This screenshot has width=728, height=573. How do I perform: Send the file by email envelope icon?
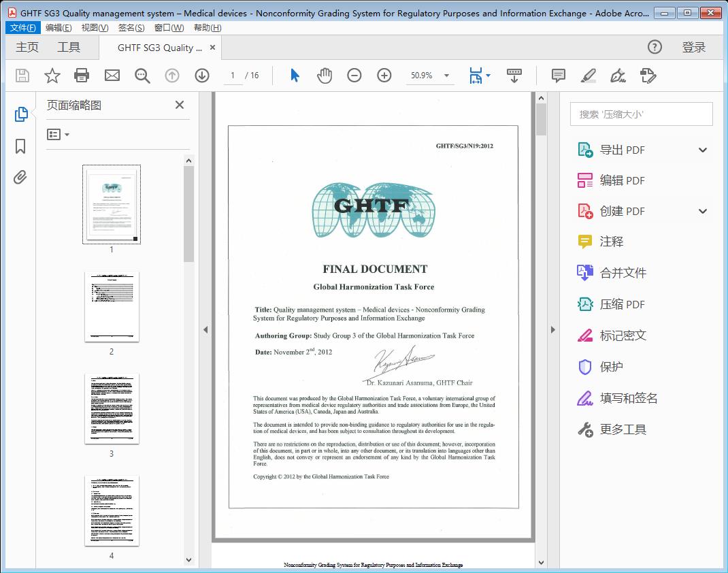(112, 76)
